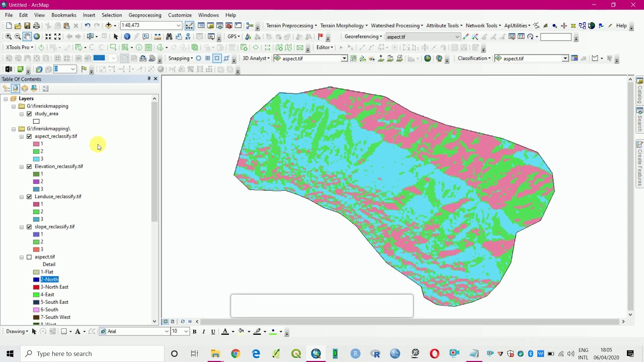Open the Customize menu

tap(180, 15)
